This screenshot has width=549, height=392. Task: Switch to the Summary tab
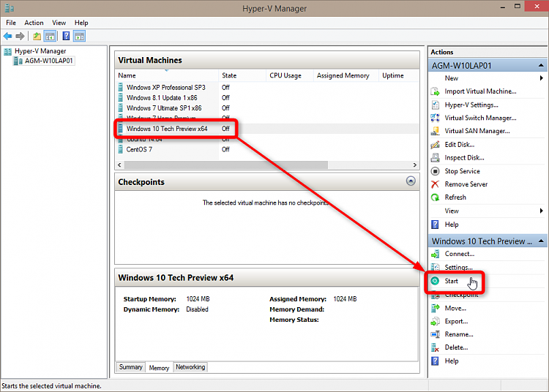click(130, 367)
